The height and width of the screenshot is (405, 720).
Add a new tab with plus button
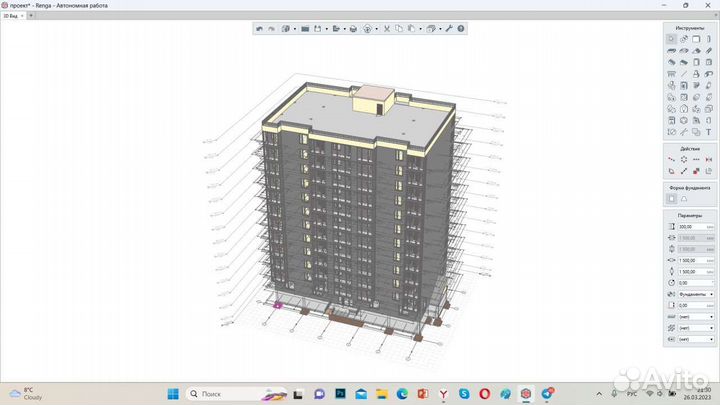[31, 16]
